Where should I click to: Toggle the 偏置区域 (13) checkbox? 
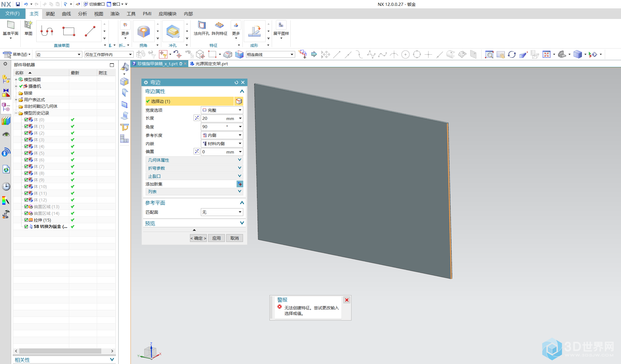(26, 207)
